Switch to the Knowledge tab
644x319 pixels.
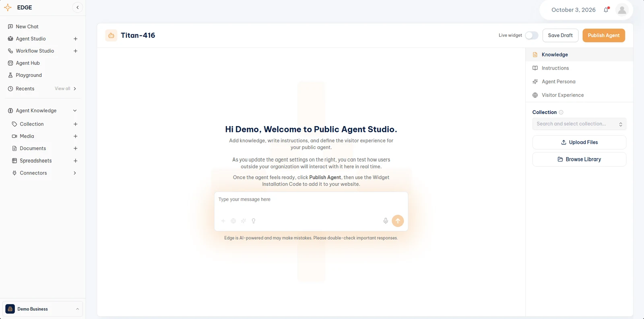[579, 55]
